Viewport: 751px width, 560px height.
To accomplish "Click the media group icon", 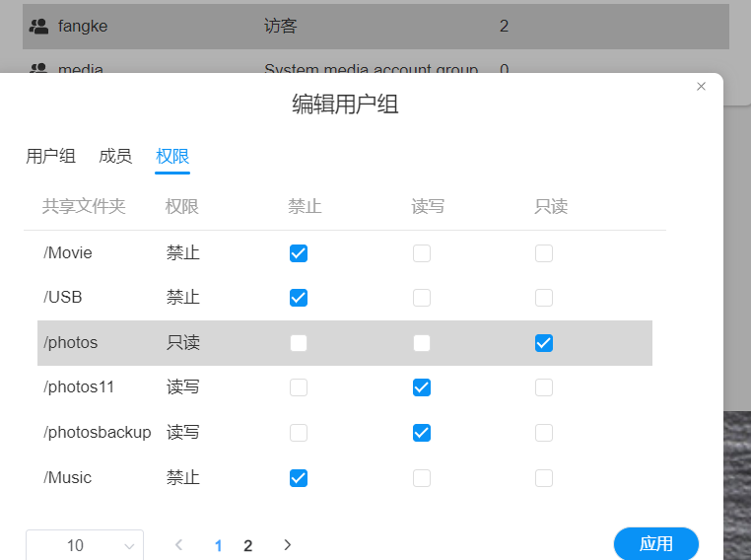I will 39,69.
